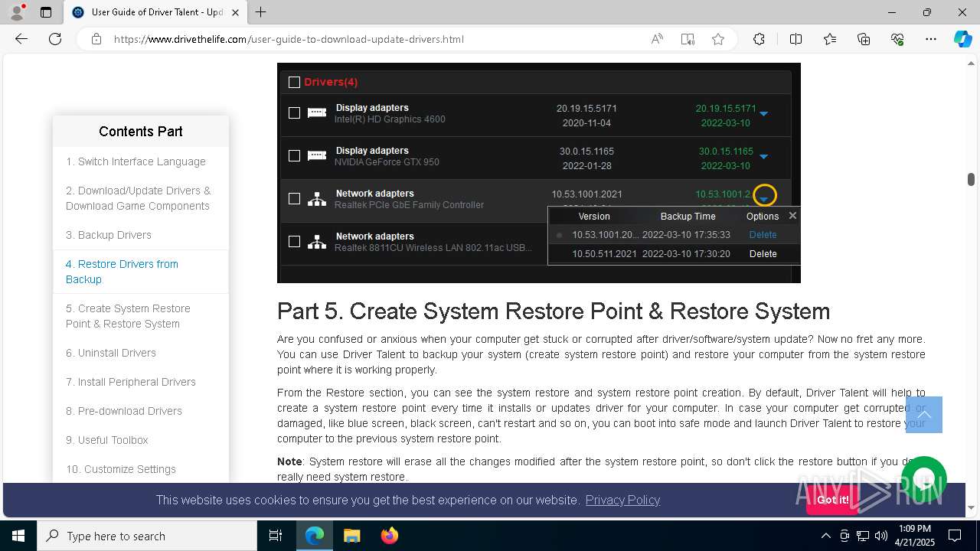
Task: Open Windows Start menu
Action: [x=18, y=536]
